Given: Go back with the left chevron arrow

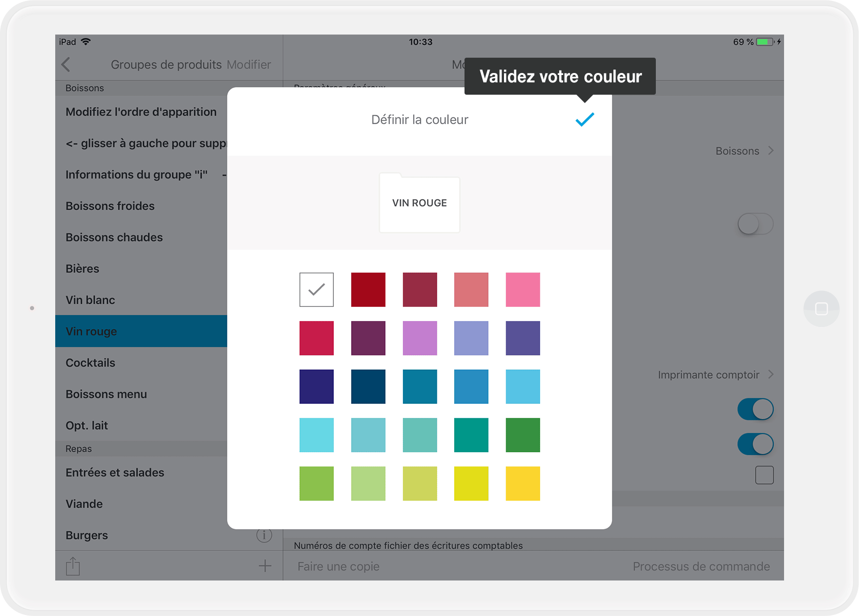Looking at the screenshot, I should [66, 65].
